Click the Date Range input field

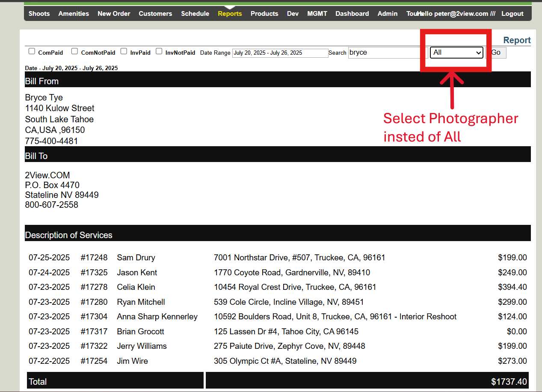coord(280,53)
